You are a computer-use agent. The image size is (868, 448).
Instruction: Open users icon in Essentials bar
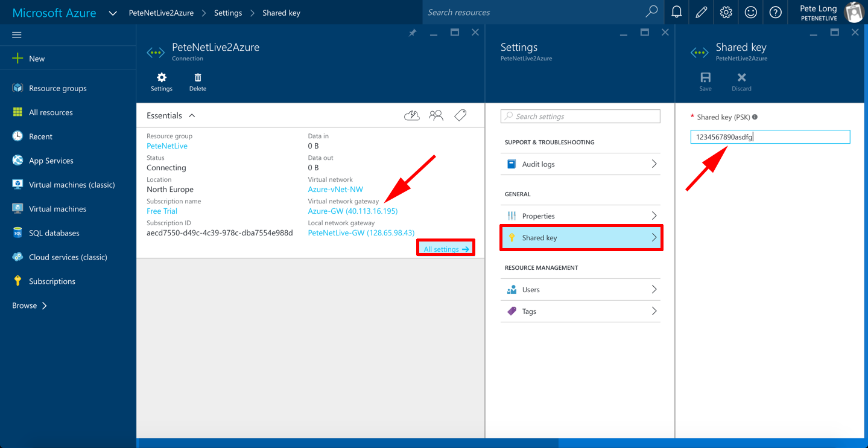tap(436, 115)
